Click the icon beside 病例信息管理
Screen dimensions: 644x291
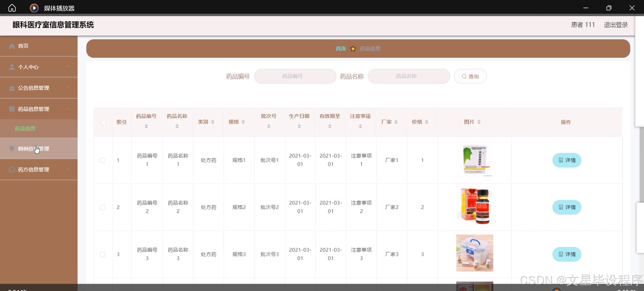coord(12,148)
